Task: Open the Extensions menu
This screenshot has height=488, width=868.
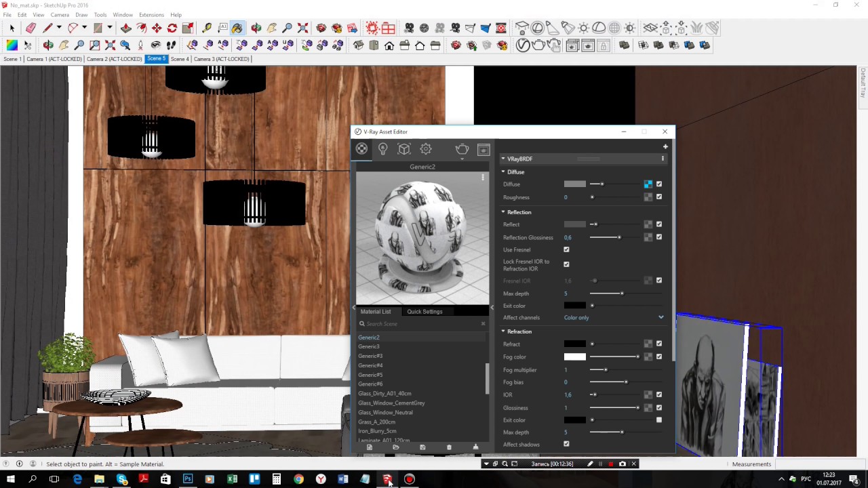Action: (x=151, y=15)
